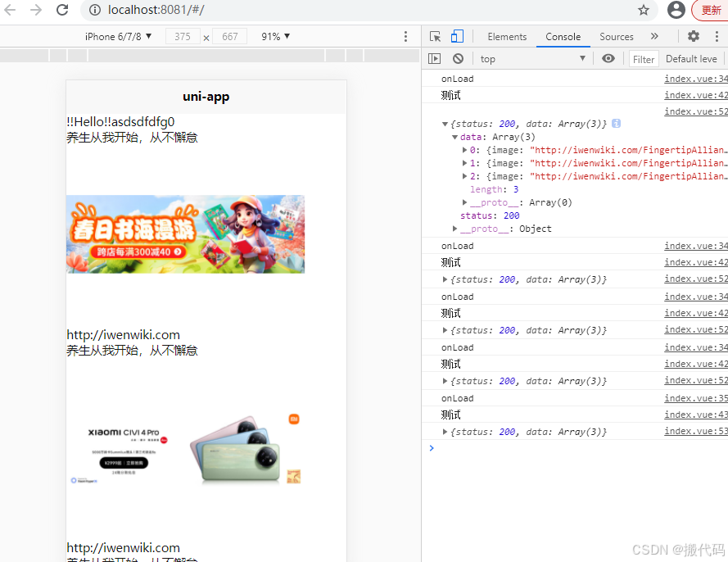Expand the __proto__: Array(0) node

[464, 202]
